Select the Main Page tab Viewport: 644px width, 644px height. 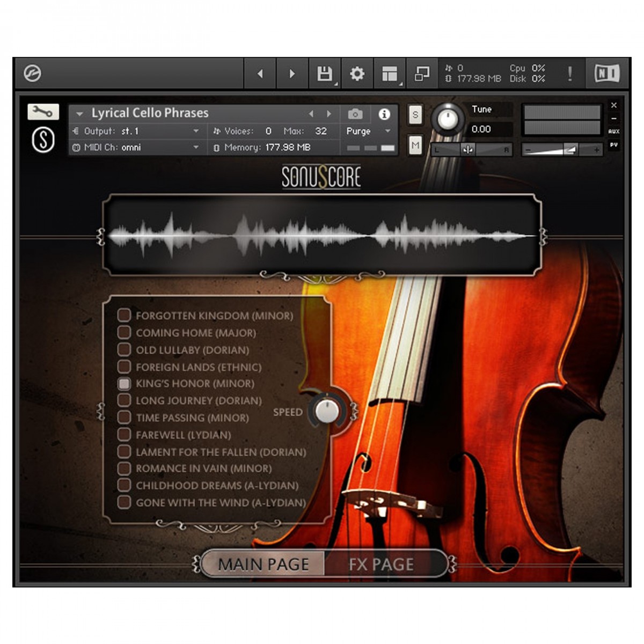click(264, 564)
